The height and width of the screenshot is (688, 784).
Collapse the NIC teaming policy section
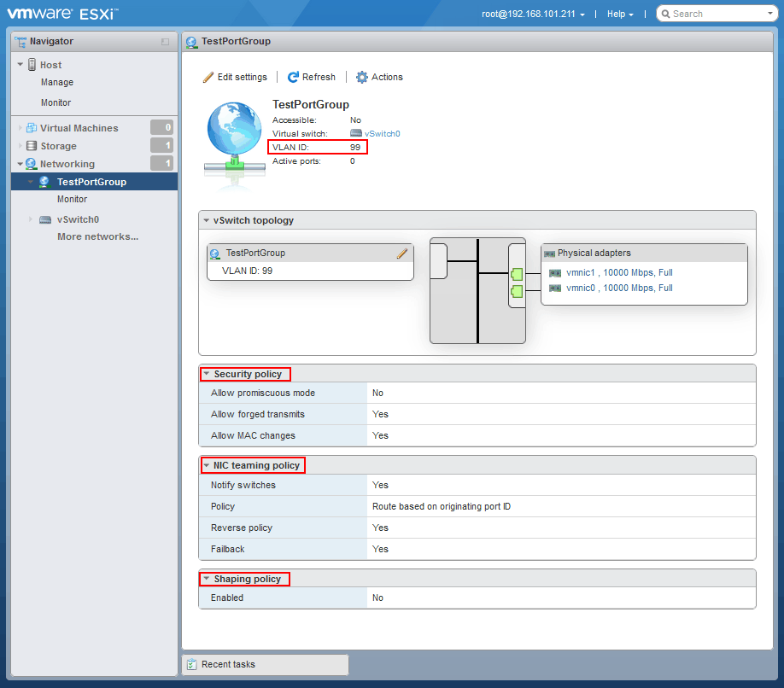[206, 465]
